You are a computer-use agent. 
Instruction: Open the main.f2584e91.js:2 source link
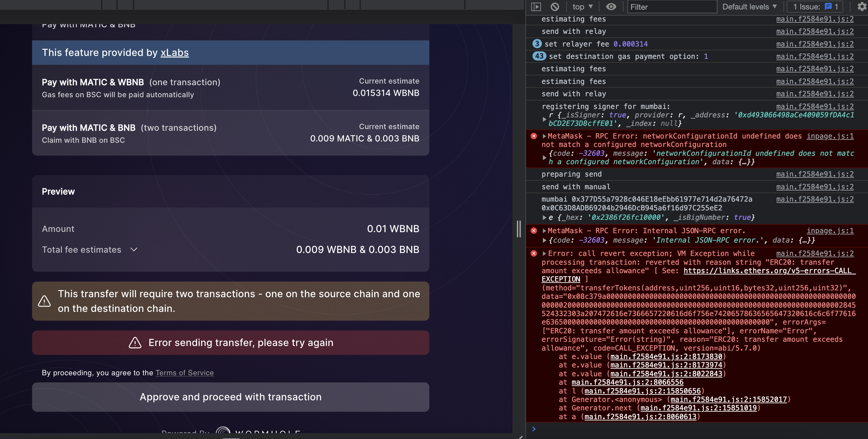(815, 19)
